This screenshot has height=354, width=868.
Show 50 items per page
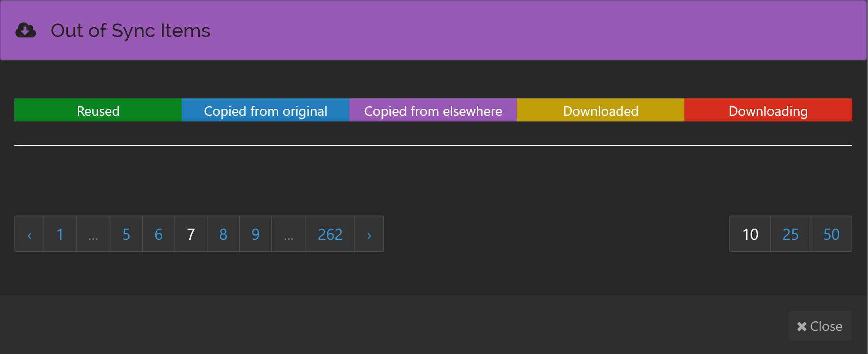point(831,234)
